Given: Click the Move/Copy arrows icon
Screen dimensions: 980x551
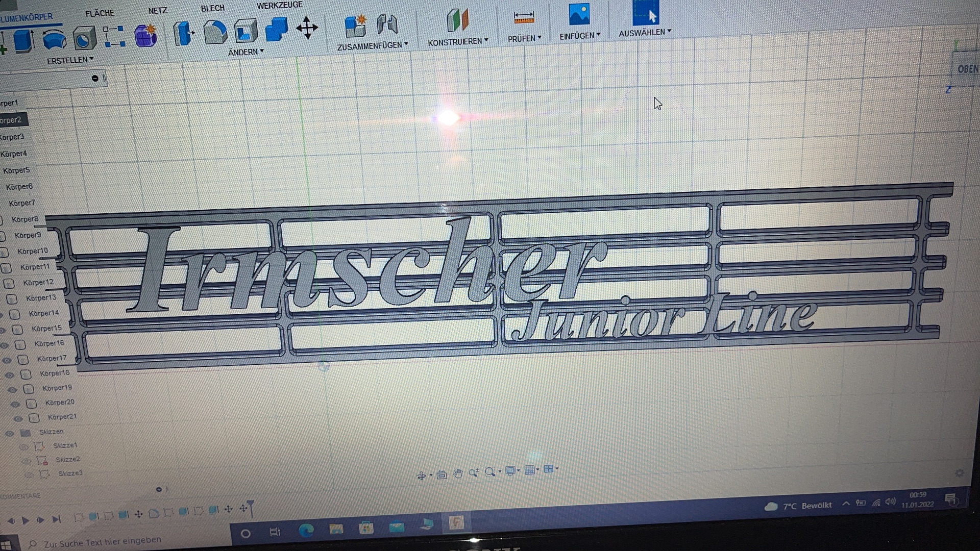Looking at the screenshot, I should tap(307, 28).
